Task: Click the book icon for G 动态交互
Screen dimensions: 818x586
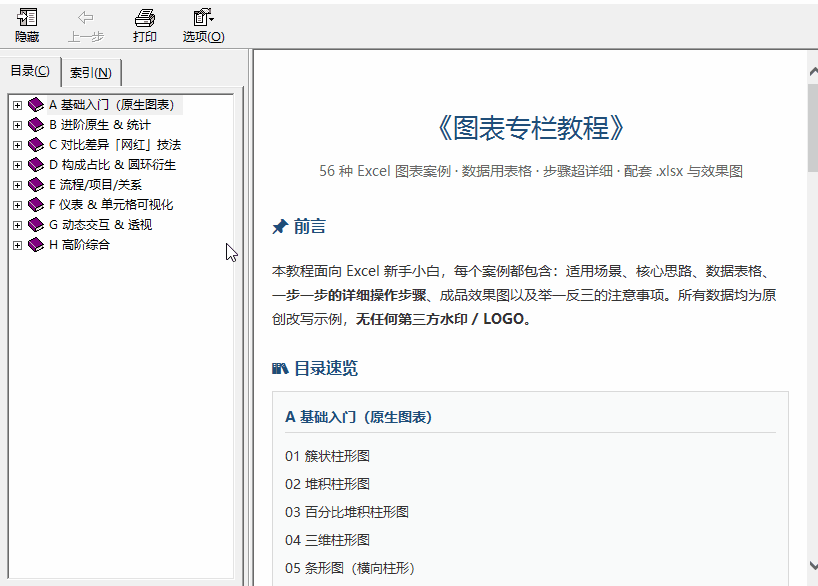Action: coord(35,225)
